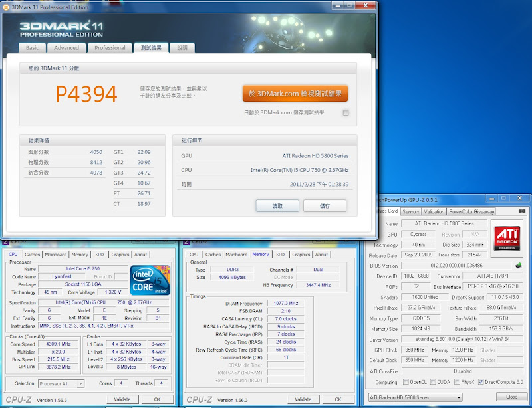Click the GPU-Z camera screenshot icon
This screenshot has height=408, width=532.
point(522,211)
